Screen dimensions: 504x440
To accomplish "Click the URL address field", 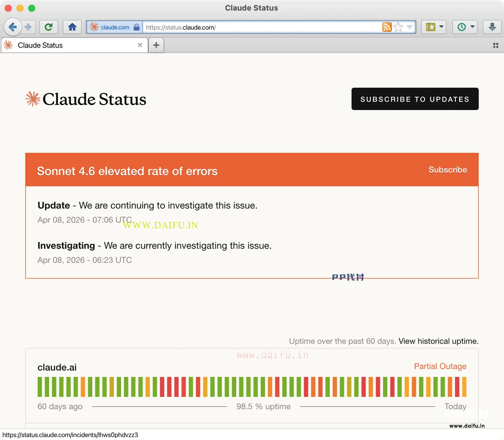I will tap(262, 27).
